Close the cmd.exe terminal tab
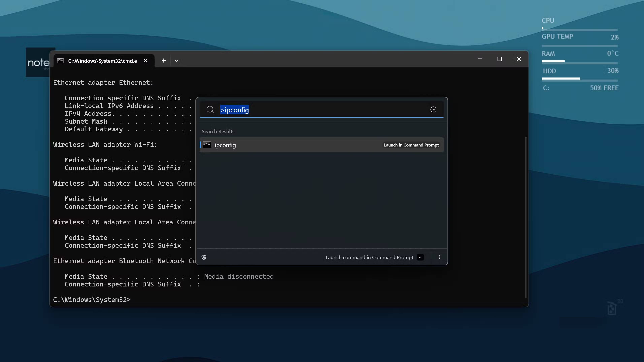This screenshot has height=362, width=644. [145, 61]
